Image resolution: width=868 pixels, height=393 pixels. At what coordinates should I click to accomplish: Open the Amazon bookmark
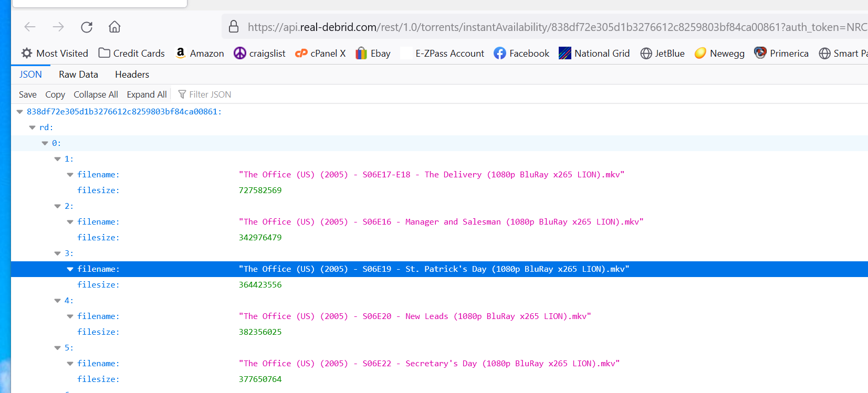(x=200, y=53)
